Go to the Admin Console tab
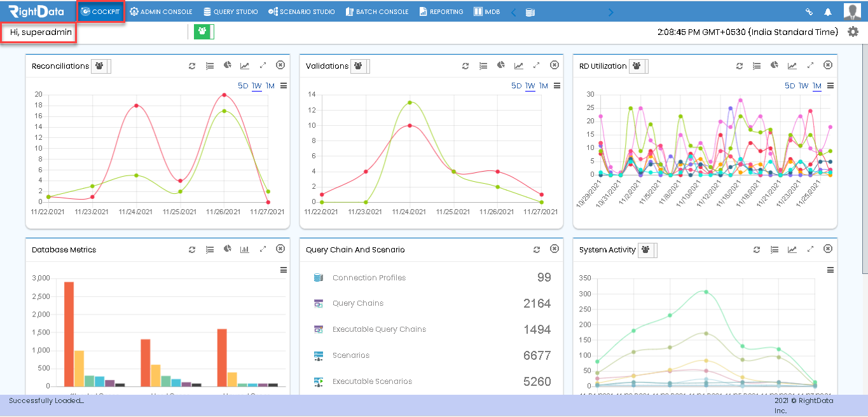Image resolution: width=868 pixels, height=417 pixels. [x=161, y=11]
